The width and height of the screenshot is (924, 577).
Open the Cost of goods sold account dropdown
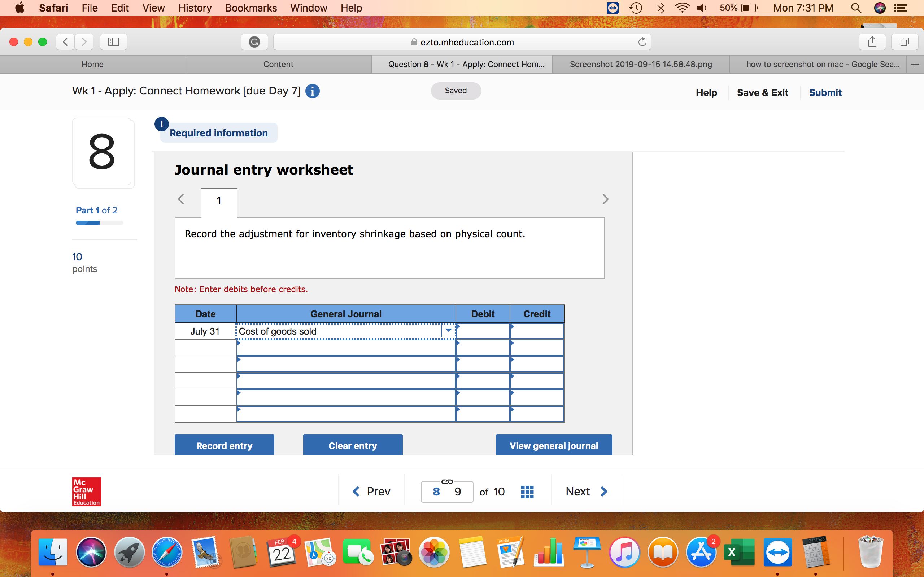pos(448,330)
